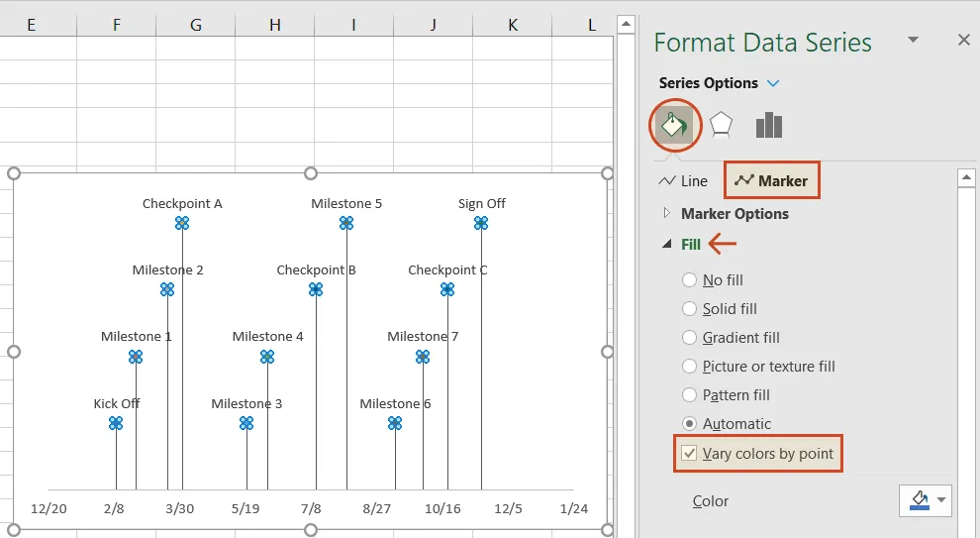The height and width of the screenshot is (538, 980).
Task: Click the Sign Off data marker
Action: tap(481, 223)
